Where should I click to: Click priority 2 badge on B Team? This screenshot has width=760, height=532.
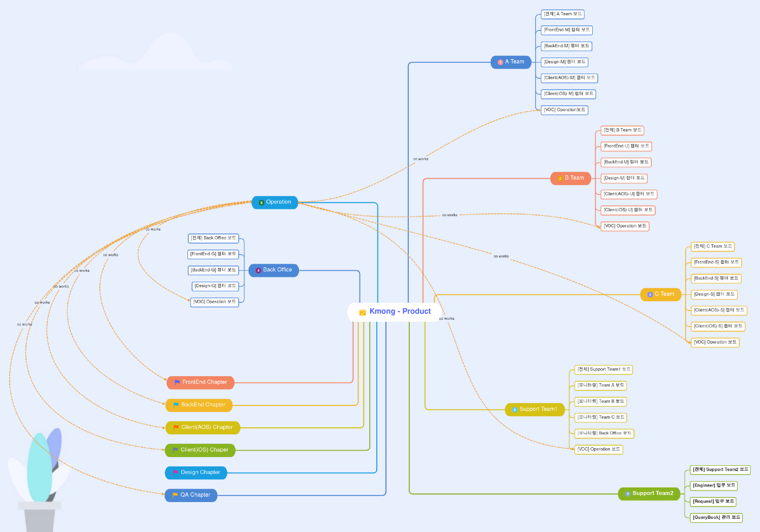coord(560,179)
